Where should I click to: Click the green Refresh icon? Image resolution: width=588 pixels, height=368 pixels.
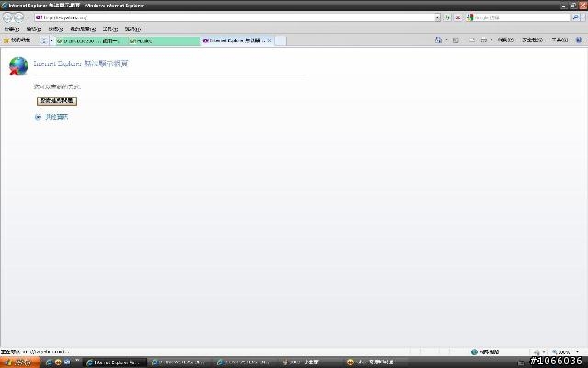(x=447, y=17)
